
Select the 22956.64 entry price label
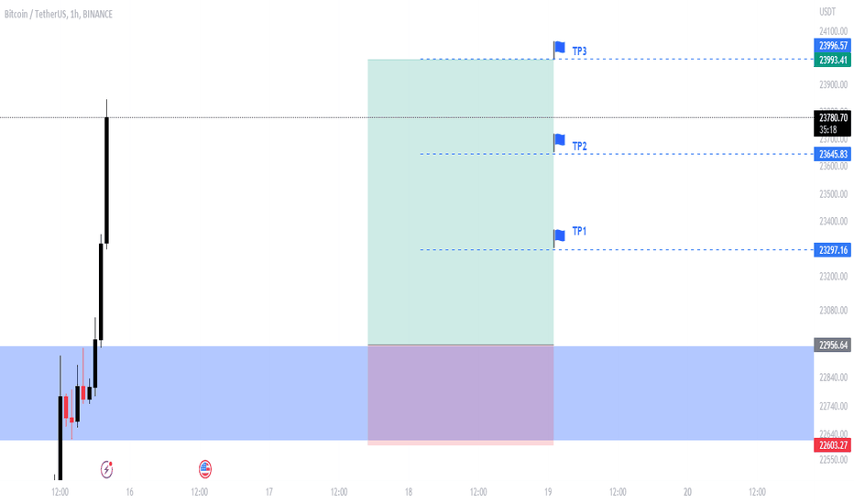coord(833,345)
